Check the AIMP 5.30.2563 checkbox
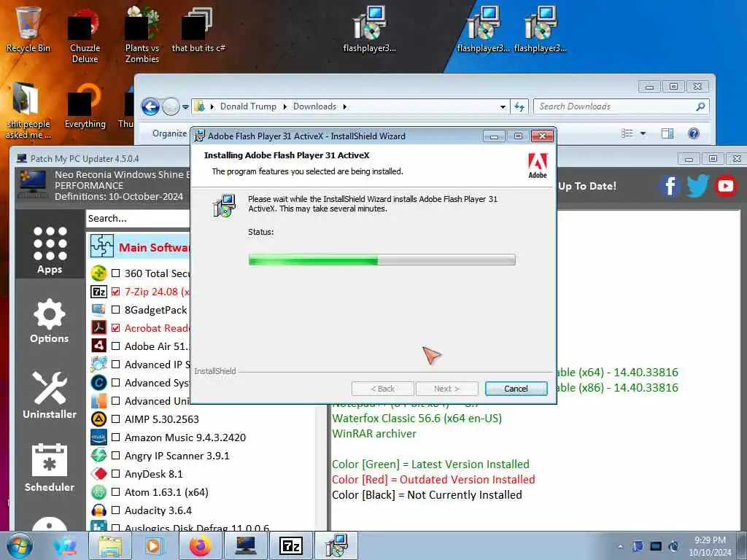This screenshot has height=560, width=747. click(x=116, y=419)
